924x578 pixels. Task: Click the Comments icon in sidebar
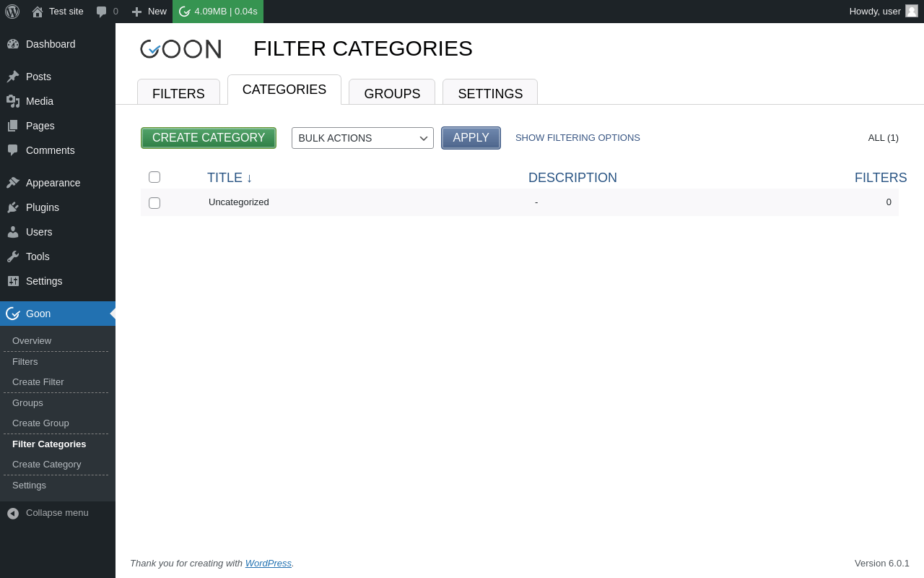click(13, 150)
